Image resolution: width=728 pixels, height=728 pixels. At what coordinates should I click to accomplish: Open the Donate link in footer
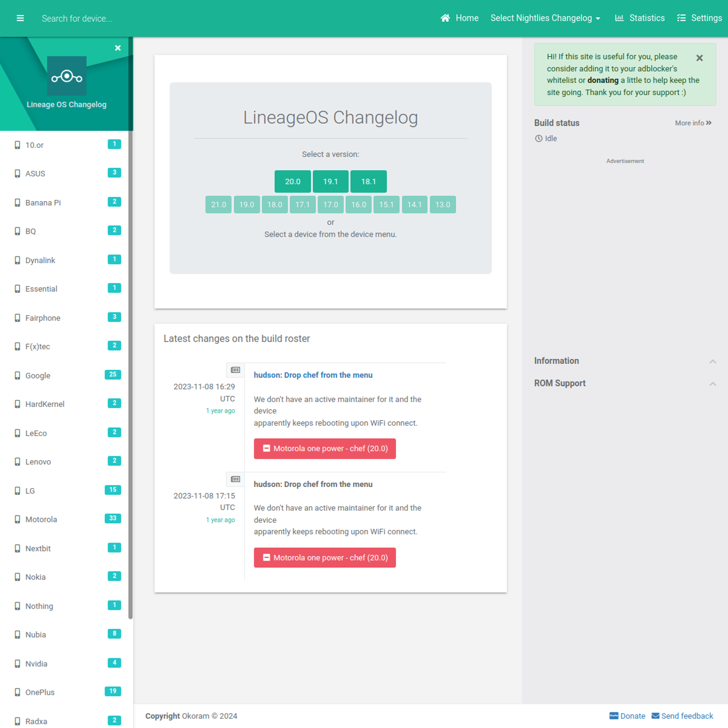pos(627,716)
